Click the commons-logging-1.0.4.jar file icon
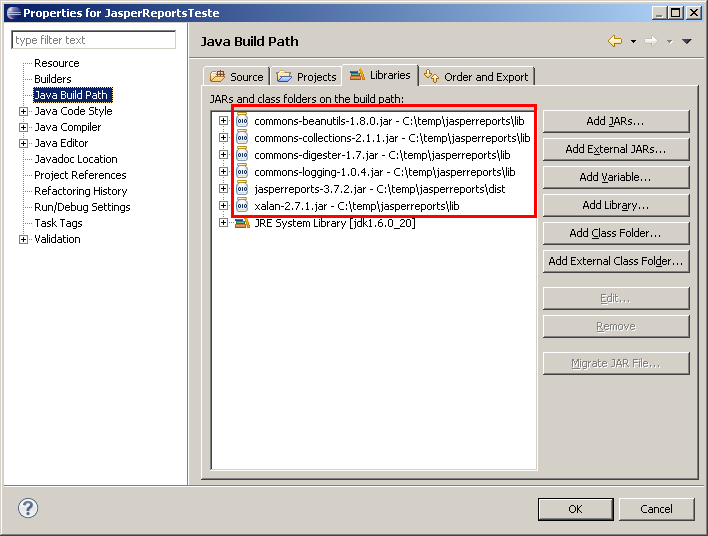 pyautogui.click(x=242, y=172)
